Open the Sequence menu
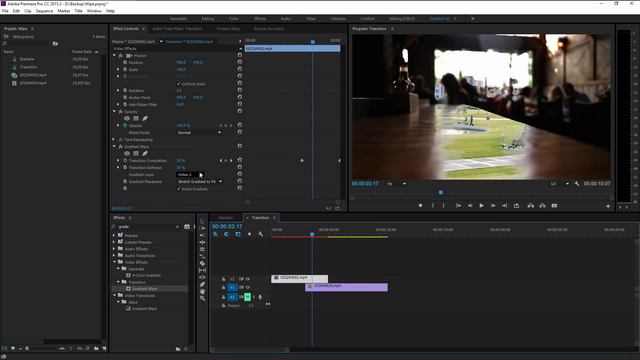Viewport: 640px width, 360px height. click(x=44, y=11)
